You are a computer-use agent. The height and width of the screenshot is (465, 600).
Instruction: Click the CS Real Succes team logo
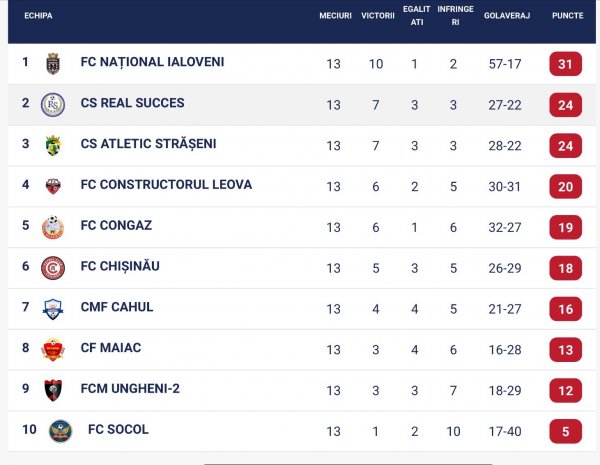tap(53, 104)
